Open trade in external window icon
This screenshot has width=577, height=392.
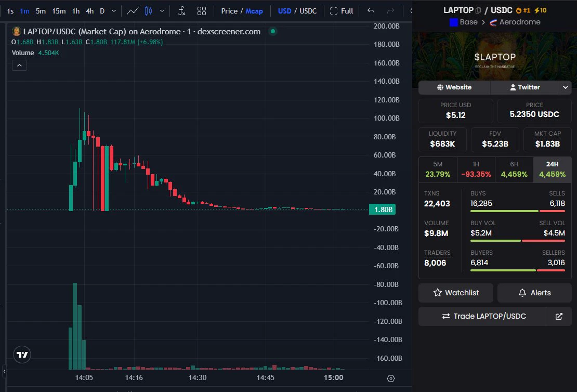point(559,316)
